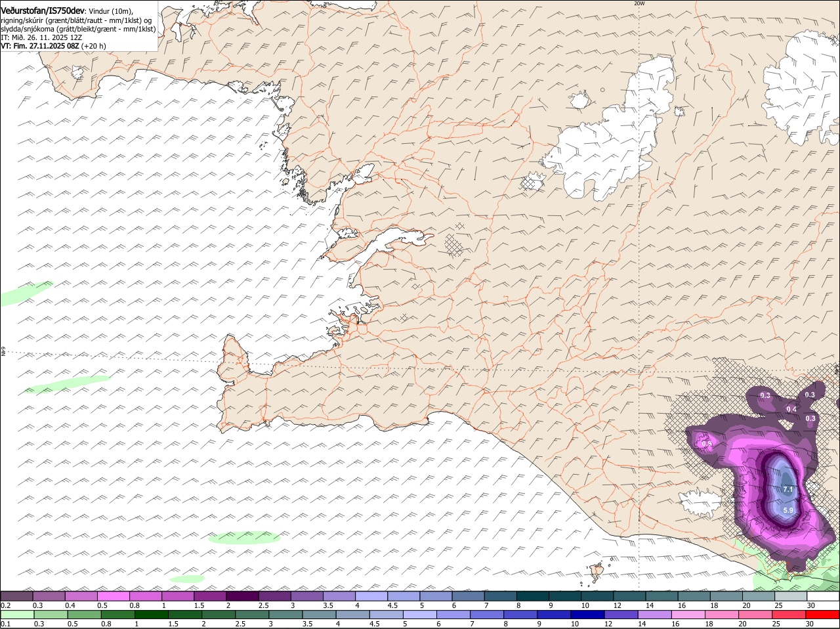
Task: Pick the 3 purple swatch in the upper legend row
Action: tap(307, 596)
